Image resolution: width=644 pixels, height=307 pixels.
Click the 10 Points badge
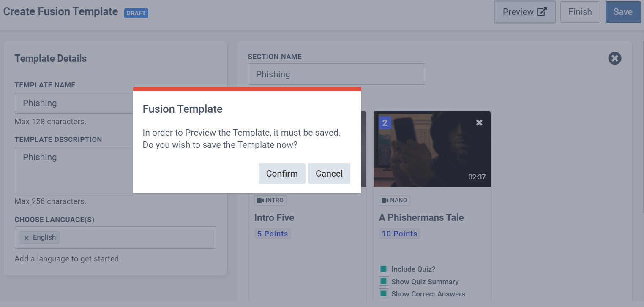(x=399, y=234)
